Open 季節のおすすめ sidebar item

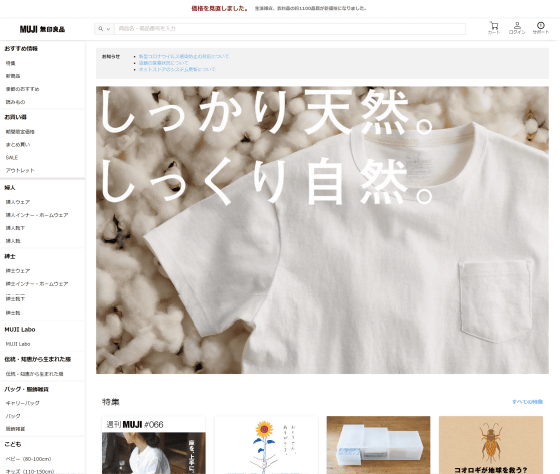click(x=22, y=89)
